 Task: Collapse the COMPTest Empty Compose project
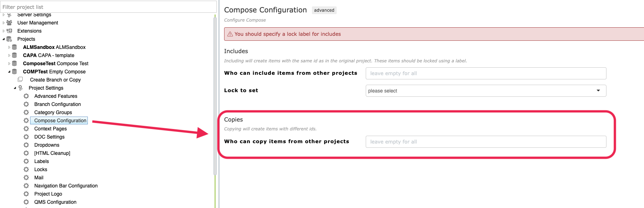(9, 72)
